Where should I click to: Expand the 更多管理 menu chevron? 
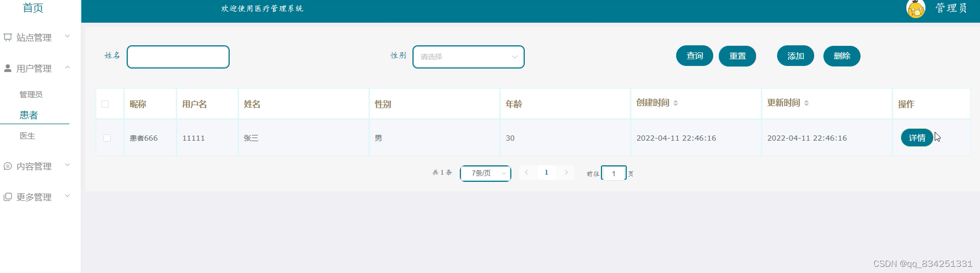coord(67,196)
